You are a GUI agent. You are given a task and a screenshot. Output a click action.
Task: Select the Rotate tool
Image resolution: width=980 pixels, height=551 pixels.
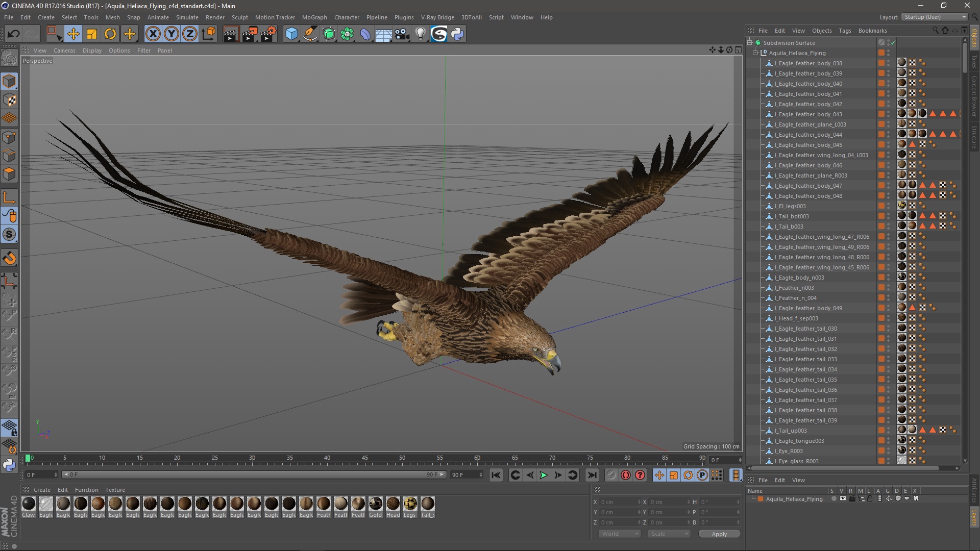pyautogui.click(x=110, y=34)
